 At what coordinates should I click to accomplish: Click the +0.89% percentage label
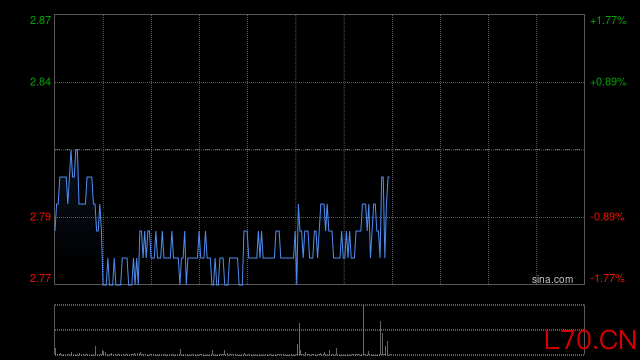pos(608,82)
